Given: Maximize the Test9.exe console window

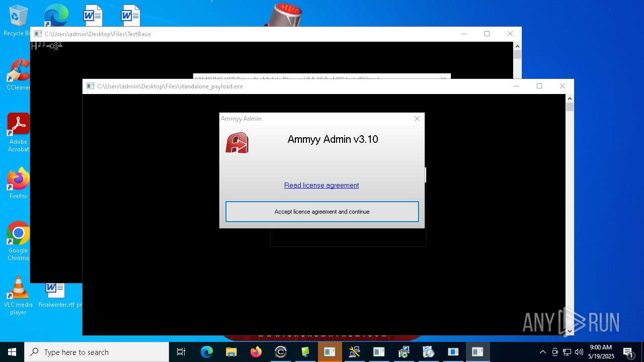Looking at the screenshot, I should pyautogui.click(x=487, y=34).
